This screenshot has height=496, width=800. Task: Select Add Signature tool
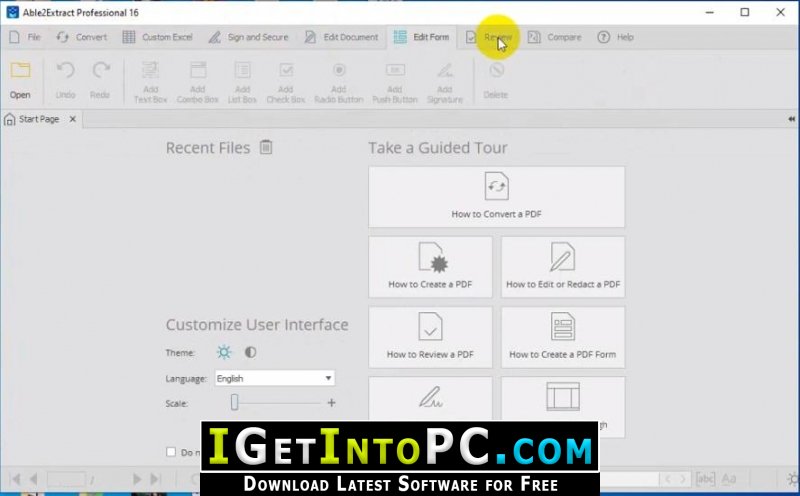click(x=445, y=82)
